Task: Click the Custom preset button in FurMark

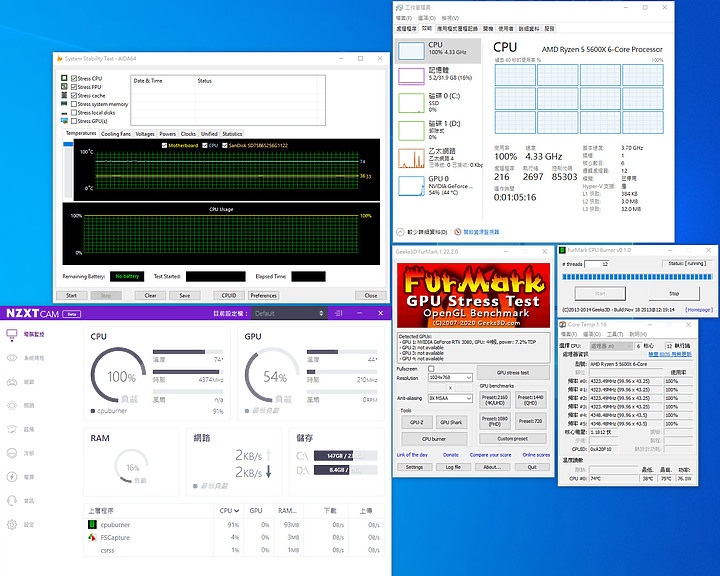Action: (x=513, y=439)
